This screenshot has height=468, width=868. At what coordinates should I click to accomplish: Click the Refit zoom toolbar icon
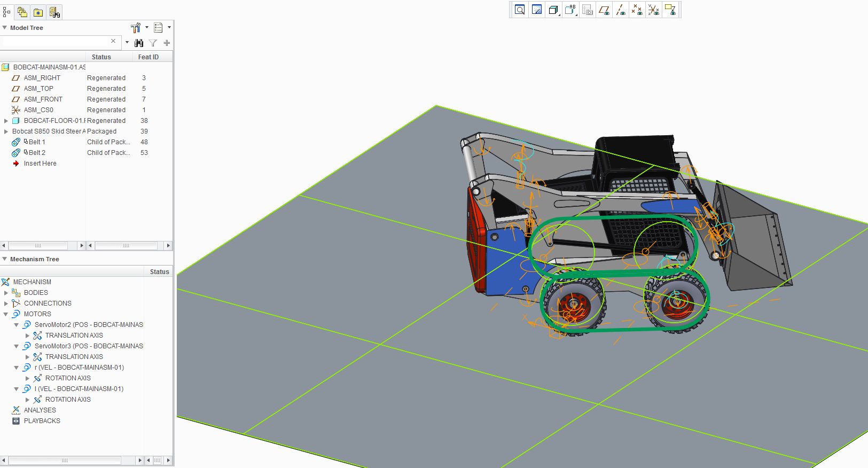520,10
